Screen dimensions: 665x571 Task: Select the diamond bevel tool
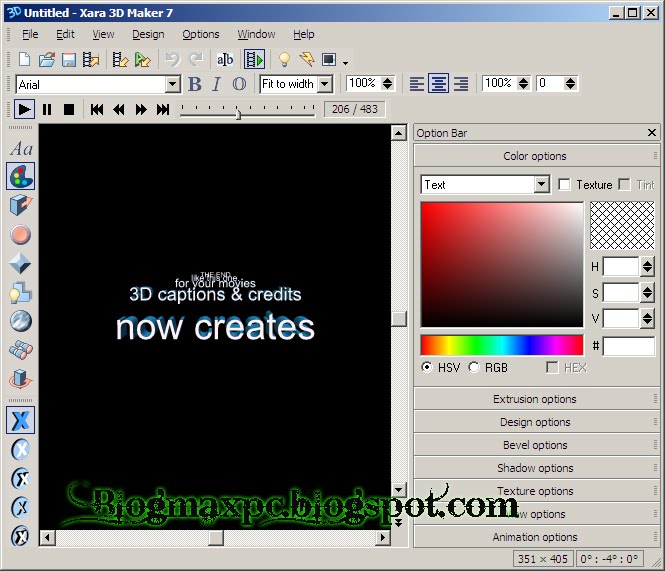pyautogui.click(x=20, y=263)
